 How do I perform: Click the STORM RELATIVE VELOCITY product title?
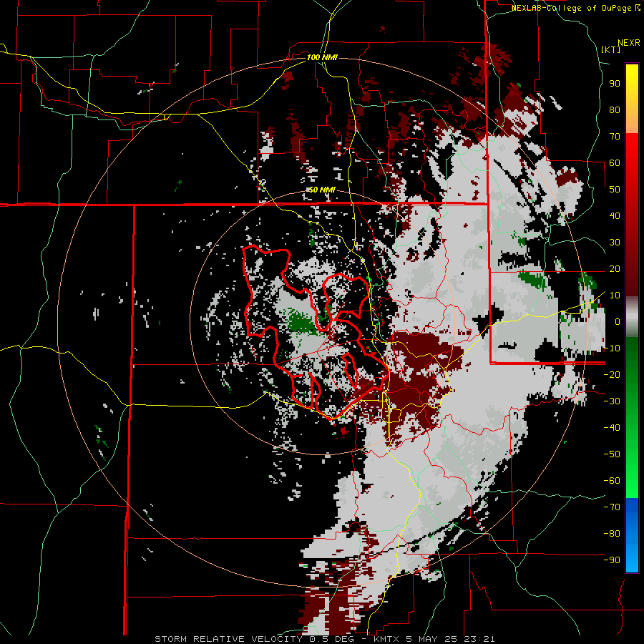(228, 639)
